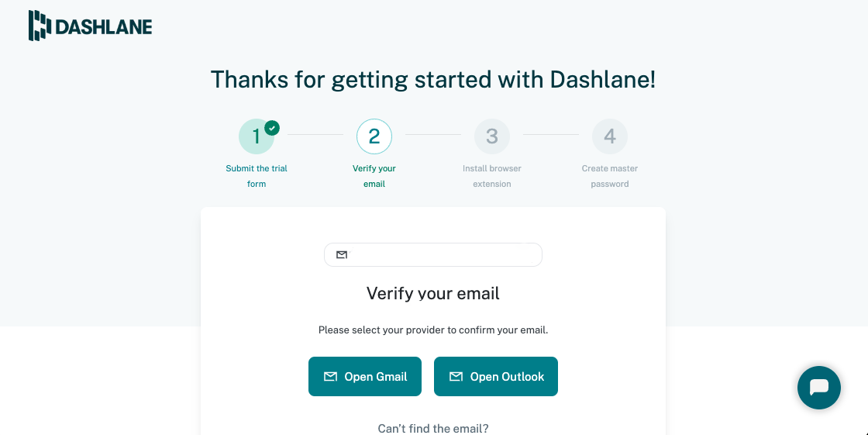Click the envelope icon in email field
This screenshot has width=868, height=435.
(x=342, y=255)
